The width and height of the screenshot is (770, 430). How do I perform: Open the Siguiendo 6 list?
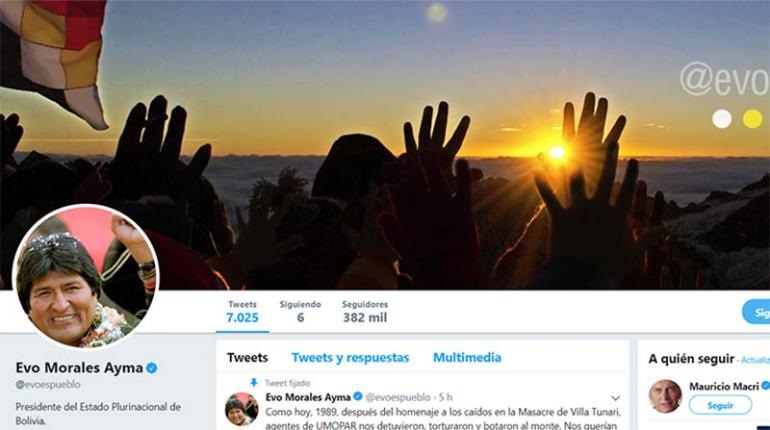pos(300,312)
